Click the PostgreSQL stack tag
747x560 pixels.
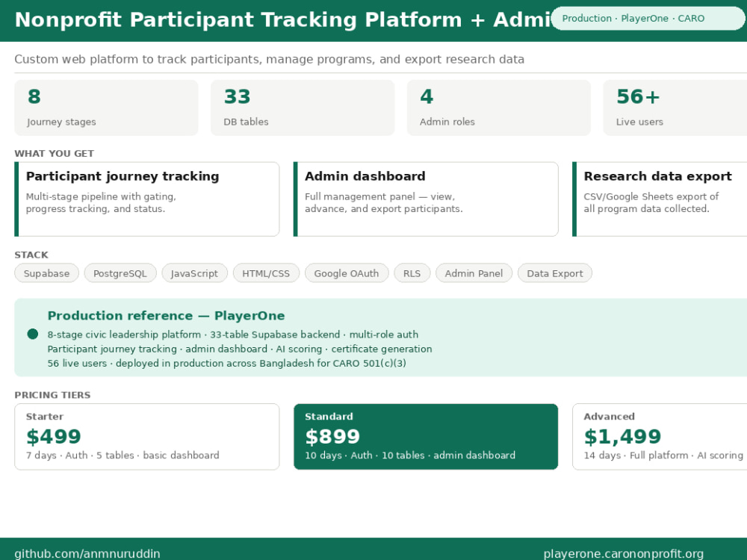click(120, 273)
